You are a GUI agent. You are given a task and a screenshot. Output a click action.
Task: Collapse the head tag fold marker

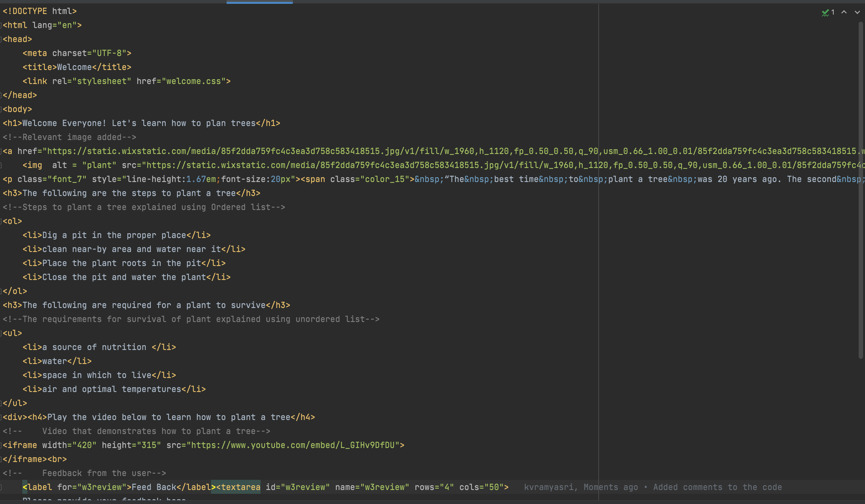point(1,39)
